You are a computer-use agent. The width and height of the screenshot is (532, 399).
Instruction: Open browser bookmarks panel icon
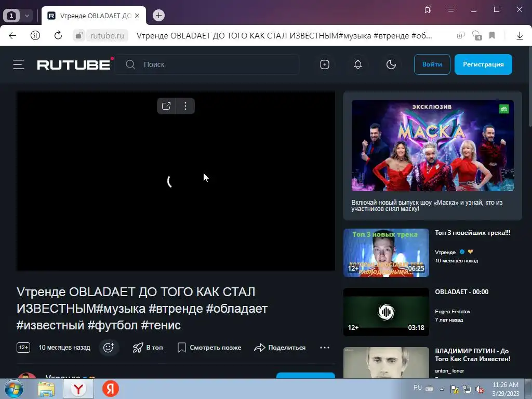tap(428, 9)
